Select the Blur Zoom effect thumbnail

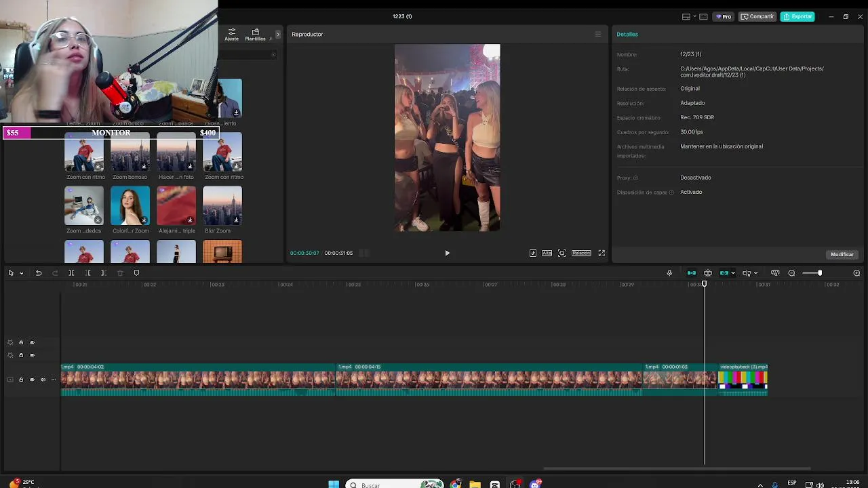pos(222,205)
